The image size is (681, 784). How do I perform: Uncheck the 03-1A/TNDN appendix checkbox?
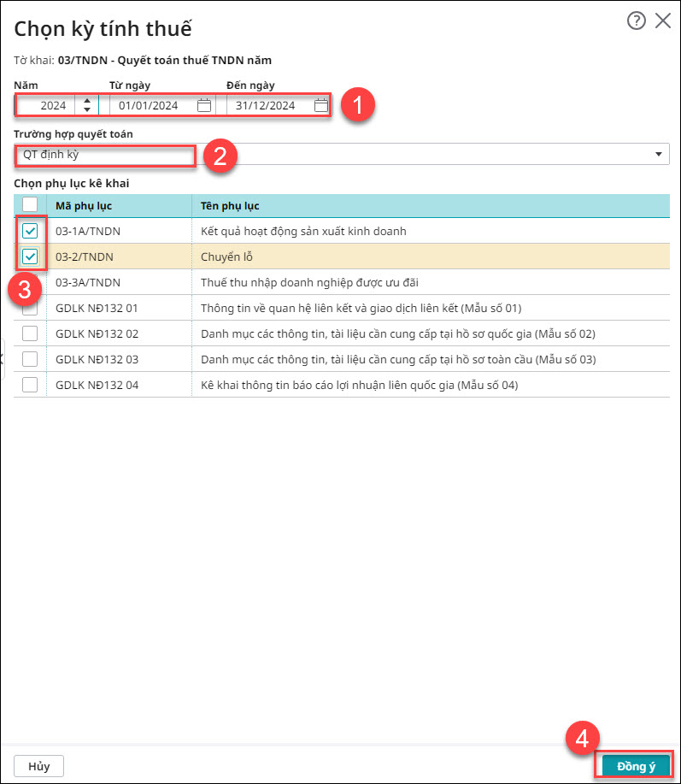click(x=30, y=231)
